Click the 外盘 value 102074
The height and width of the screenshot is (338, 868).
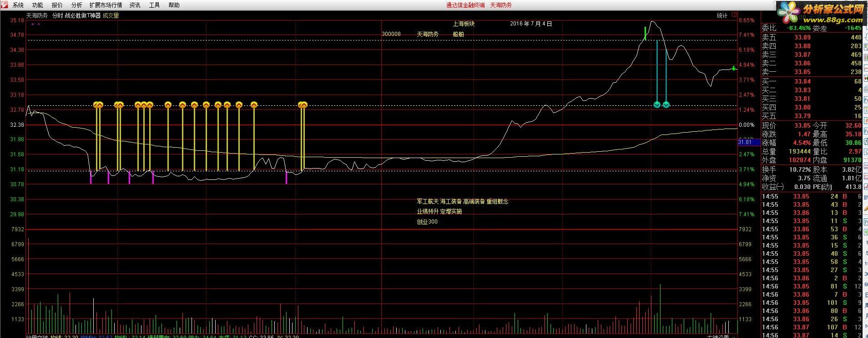point(800,160)
